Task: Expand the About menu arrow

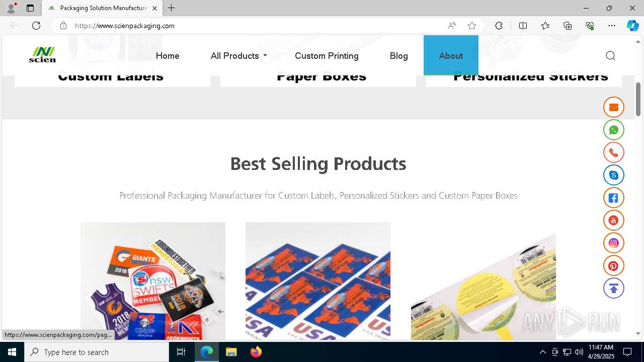Action: point(473,56)
